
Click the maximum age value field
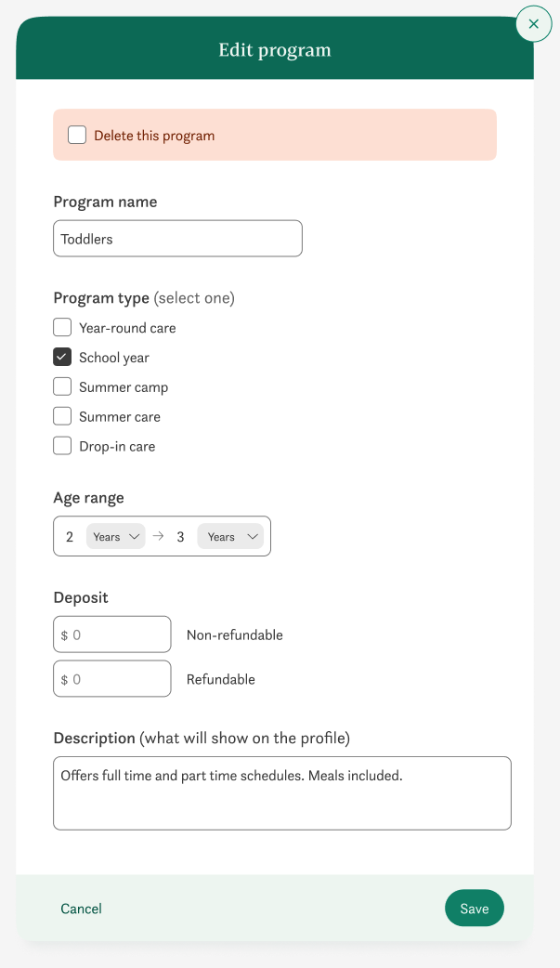pyautogui.click(x=180, y=536)
